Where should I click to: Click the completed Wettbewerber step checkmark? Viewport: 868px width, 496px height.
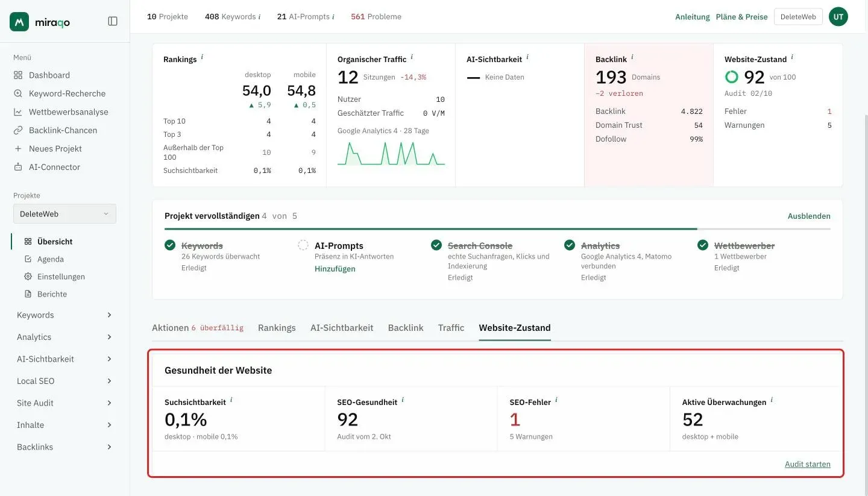[x=703, y=245]
